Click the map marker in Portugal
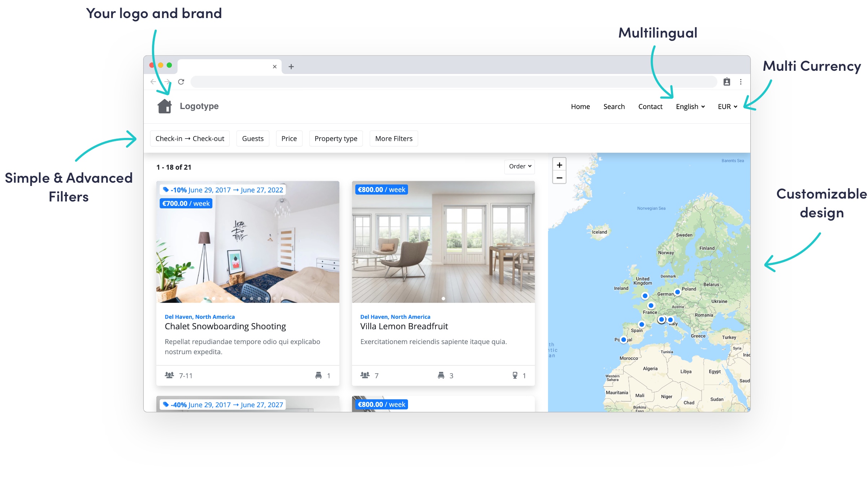 [624, 339]
